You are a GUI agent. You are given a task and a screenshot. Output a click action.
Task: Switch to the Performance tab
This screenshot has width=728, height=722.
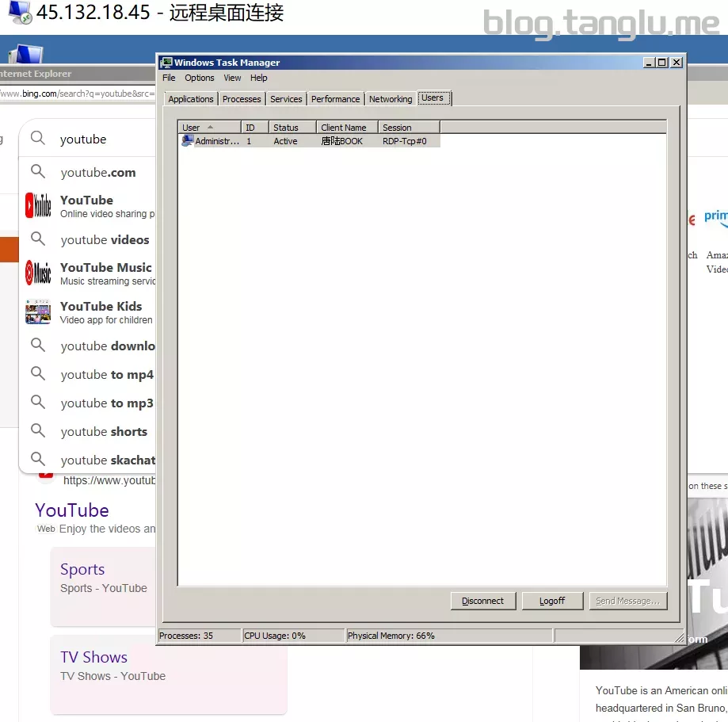[x=335, y=99]
